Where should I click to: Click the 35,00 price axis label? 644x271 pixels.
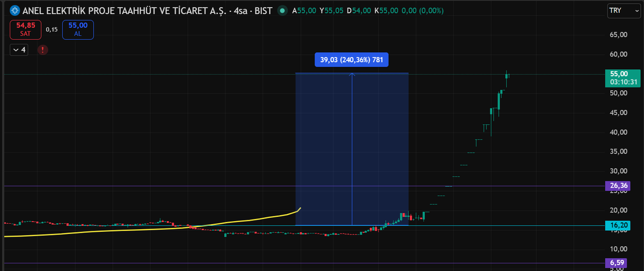click(618, 151)
